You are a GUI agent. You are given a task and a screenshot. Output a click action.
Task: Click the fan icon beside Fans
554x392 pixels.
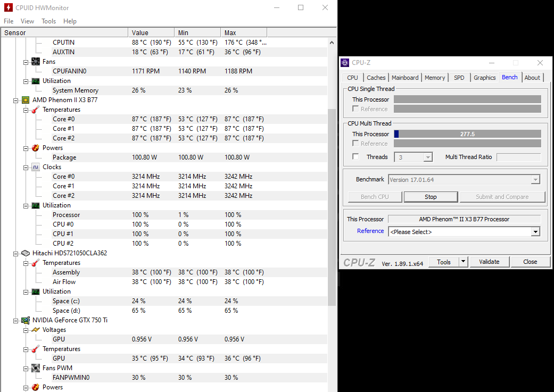[36, 62]
